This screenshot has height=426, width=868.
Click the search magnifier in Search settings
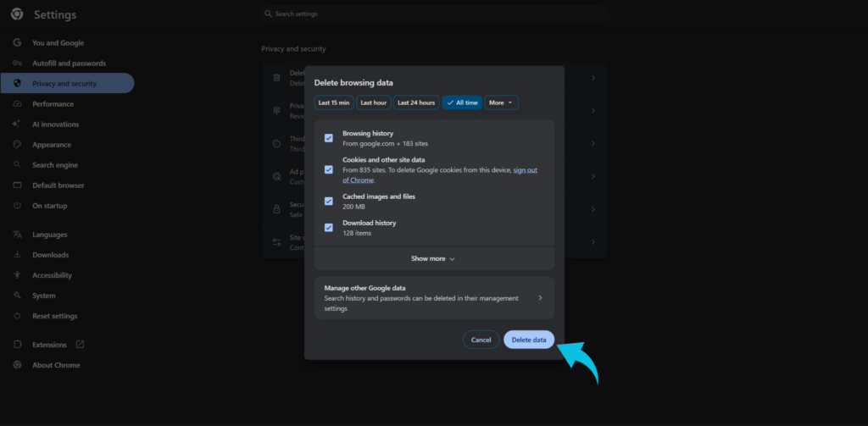pyautogui.click(x=269, y=14)
